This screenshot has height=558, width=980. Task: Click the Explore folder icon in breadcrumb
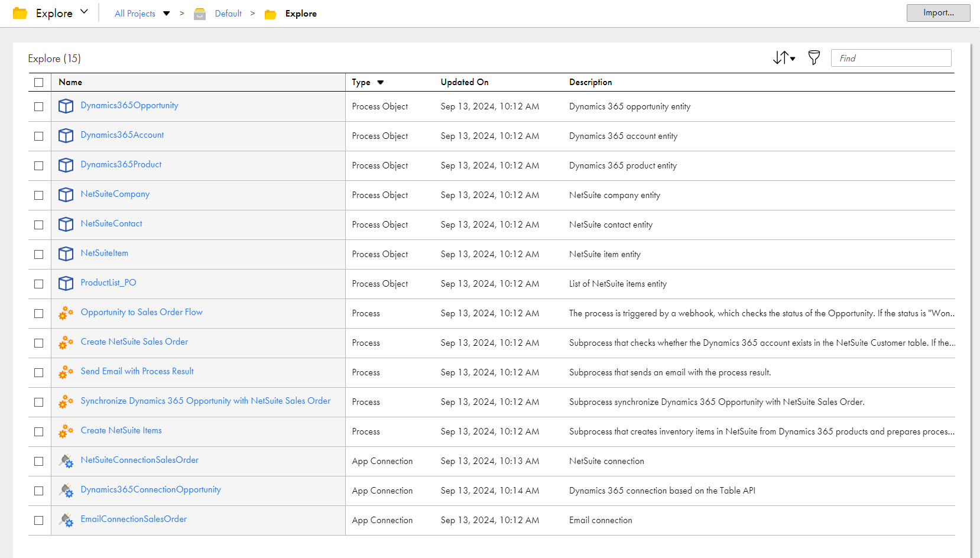270,14
